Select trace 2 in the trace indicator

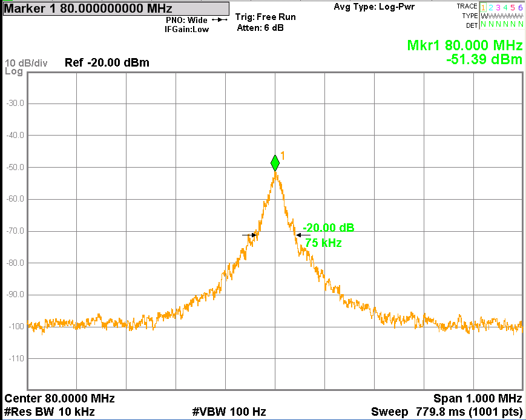click(491, 7)
